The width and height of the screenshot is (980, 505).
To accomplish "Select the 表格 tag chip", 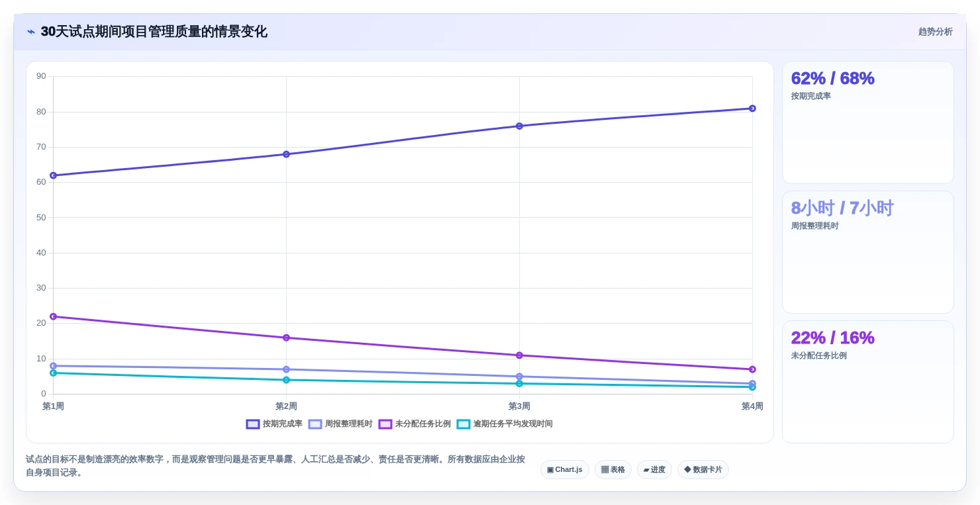I will [x=613, y=469].
